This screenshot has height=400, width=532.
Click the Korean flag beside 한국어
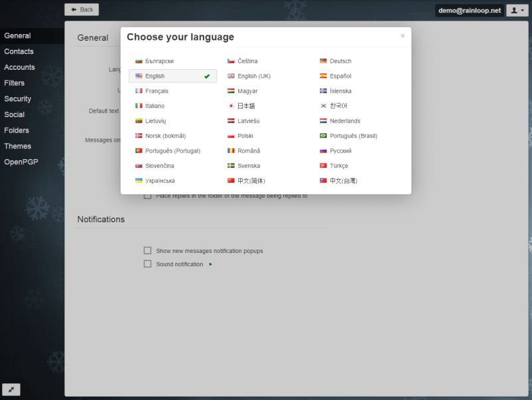pos(323,105)
